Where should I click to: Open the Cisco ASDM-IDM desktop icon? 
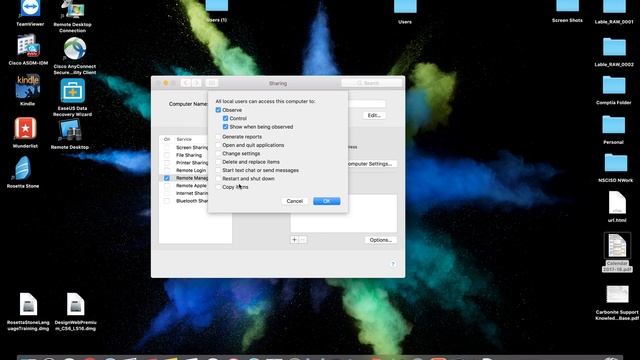coord(28,46)
